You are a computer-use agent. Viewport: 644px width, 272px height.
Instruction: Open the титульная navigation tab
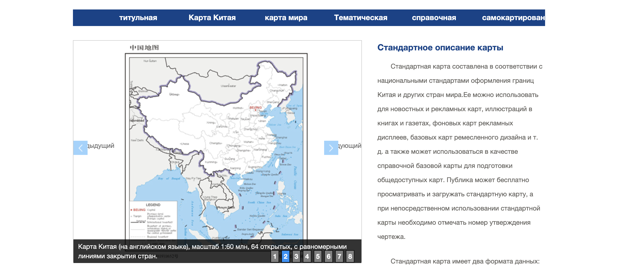pyautogui.click(x=138, y=18)
